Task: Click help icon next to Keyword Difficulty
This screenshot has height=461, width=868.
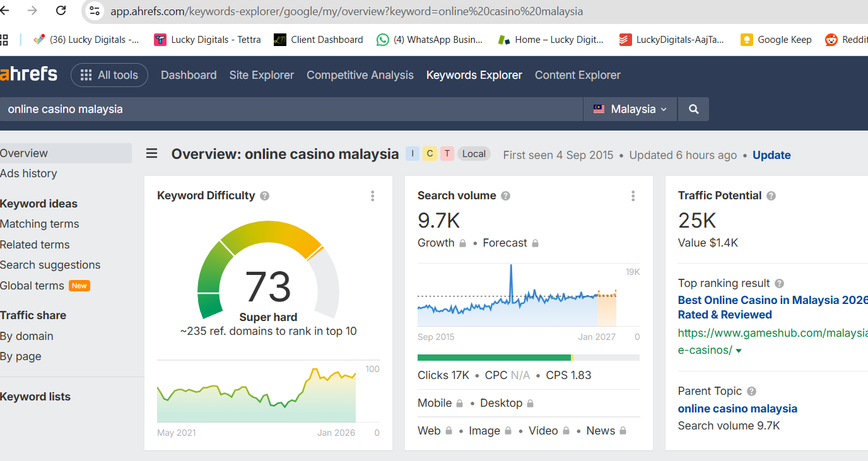Action: coord(265,196)
